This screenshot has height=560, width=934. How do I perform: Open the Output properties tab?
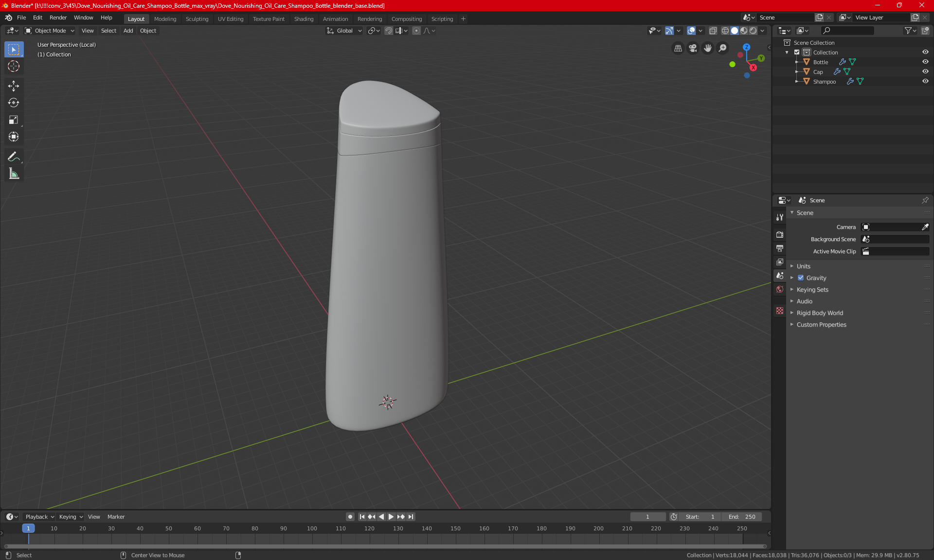tap(780, 248)
